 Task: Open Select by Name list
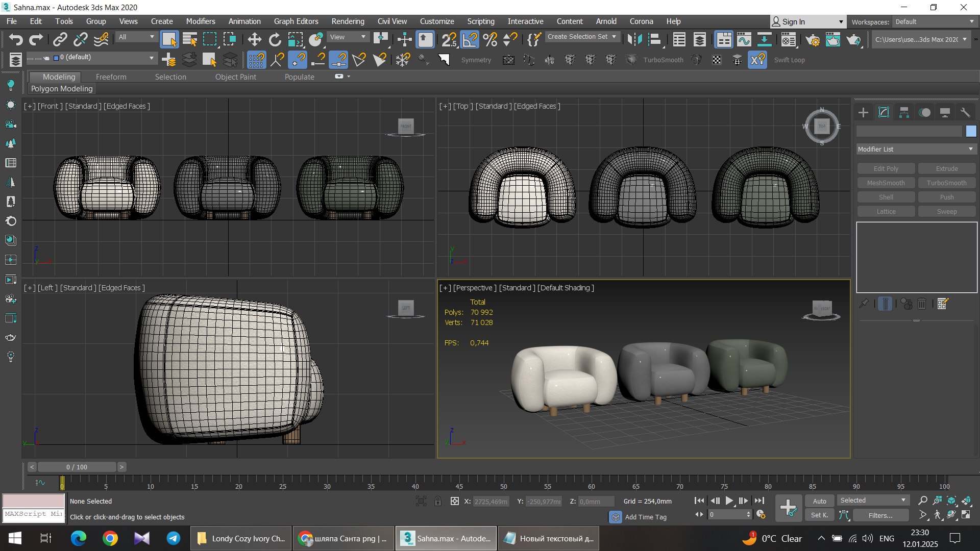pos(190,39)
